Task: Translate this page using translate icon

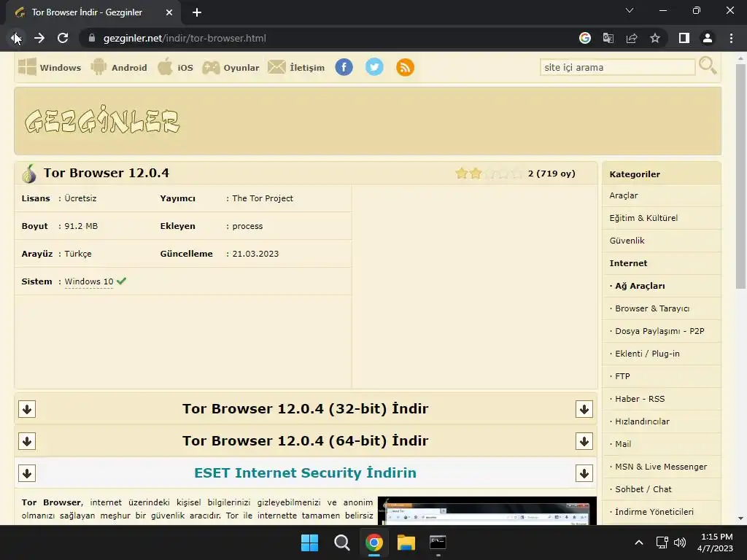Action: pos(608,38)
